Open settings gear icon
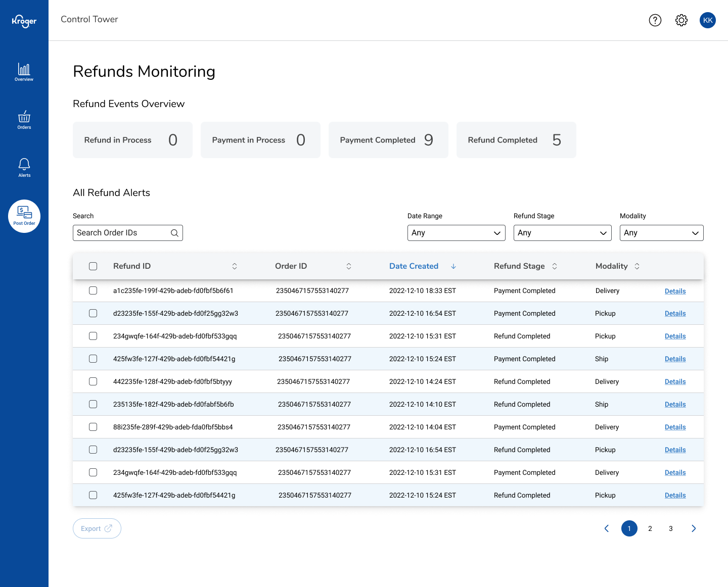The width and height of the screenshot is (728, 587). pos(681,20)
